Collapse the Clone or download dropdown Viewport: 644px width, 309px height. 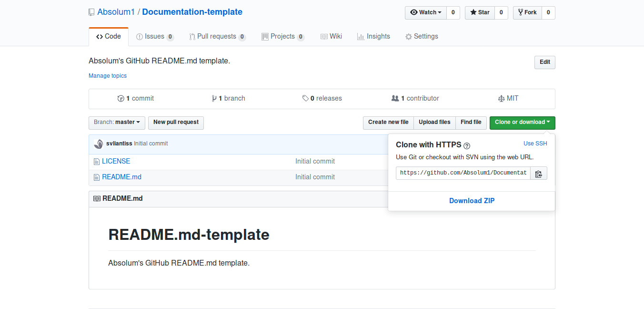522,123
